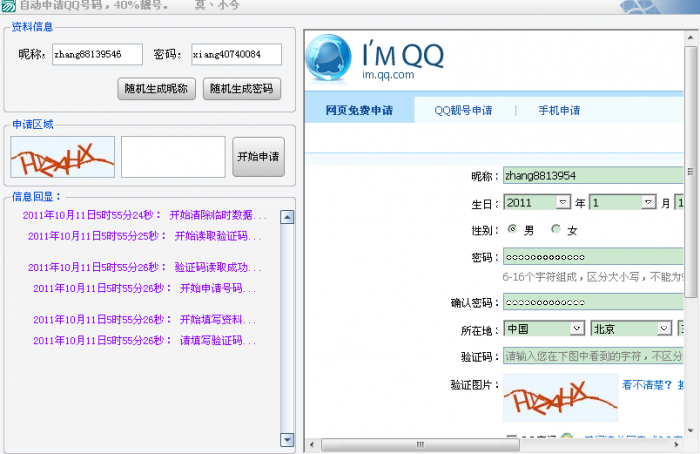Switch to 网页免费申请 tab

coord(359,110)
